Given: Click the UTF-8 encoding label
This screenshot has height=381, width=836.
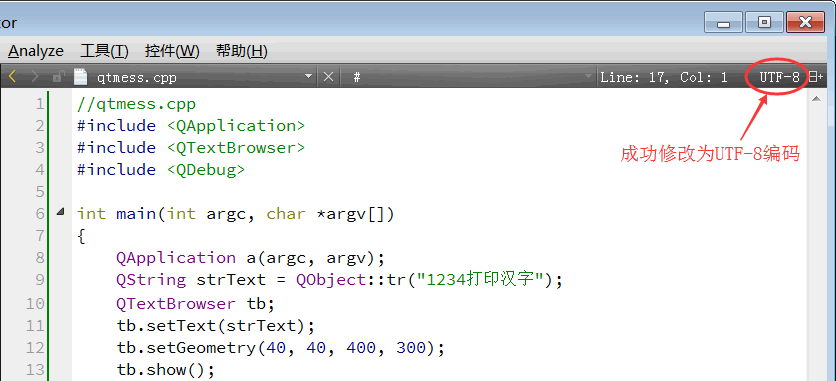Looking at the screenshot, I should point(780,77).
